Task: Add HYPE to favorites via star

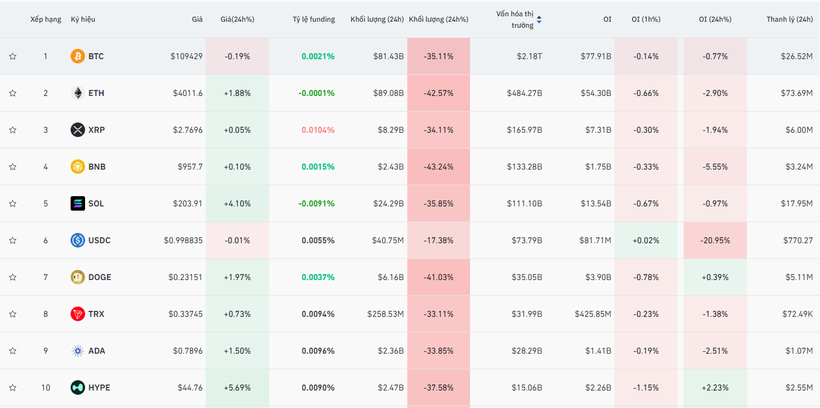Action: [13, 387]
